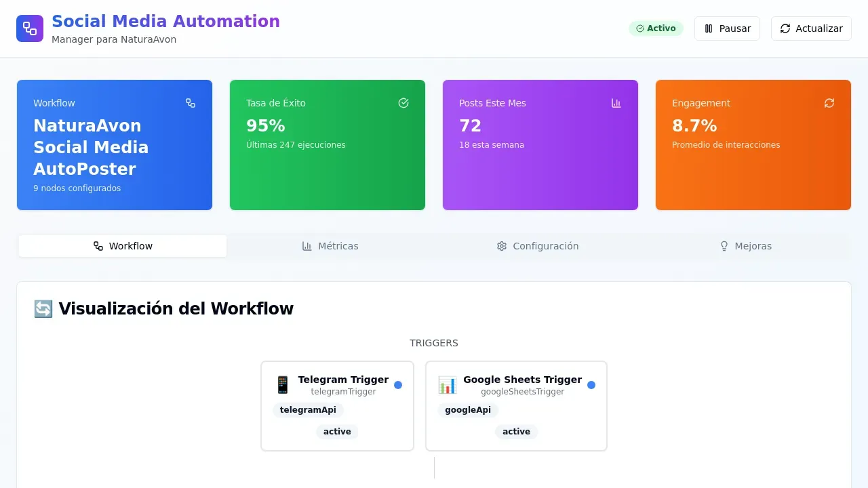Click the Social Media Automation app logo
The image size is (868, 488).
pyautogui.click(x=30, y=28)
